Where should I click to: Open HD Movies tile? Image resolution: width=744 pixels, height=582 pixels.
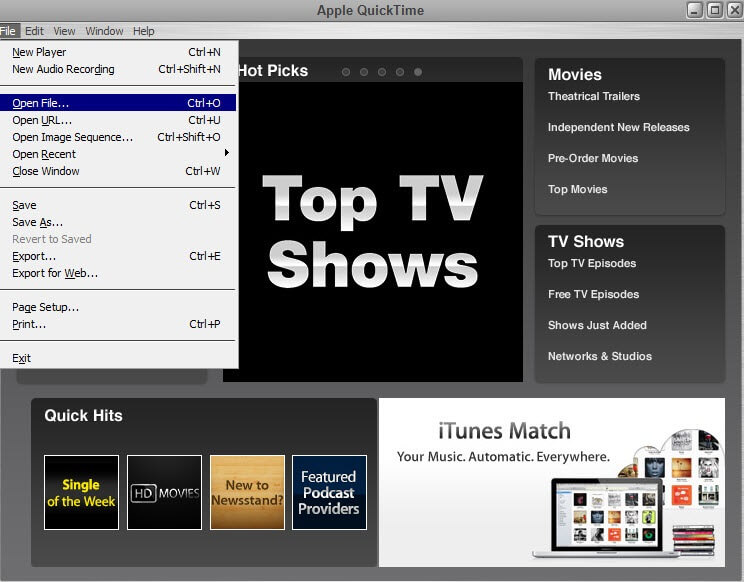click(164, 492)
